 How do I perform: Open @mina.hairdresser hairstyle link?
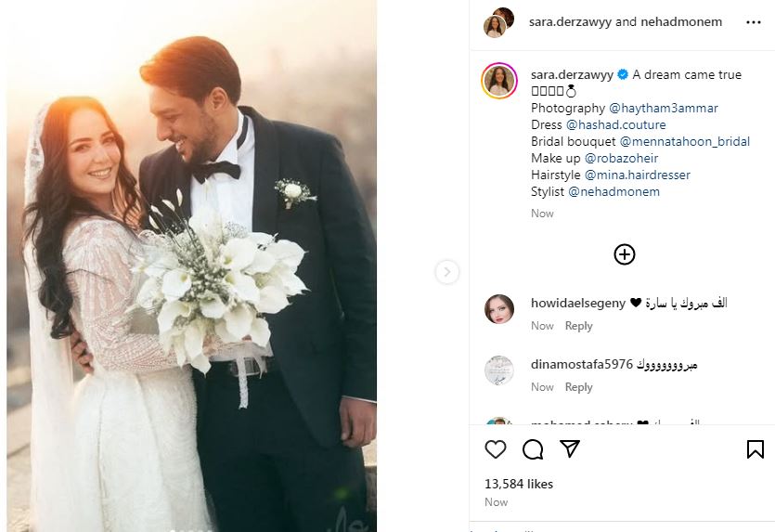(x=637, y=175)
